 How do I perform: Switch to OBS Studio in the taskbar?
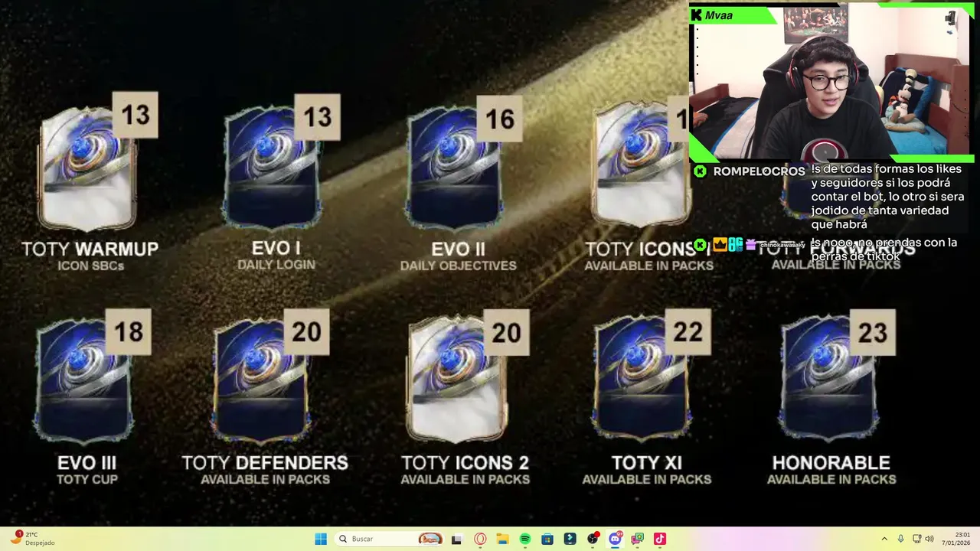(593, 539)
